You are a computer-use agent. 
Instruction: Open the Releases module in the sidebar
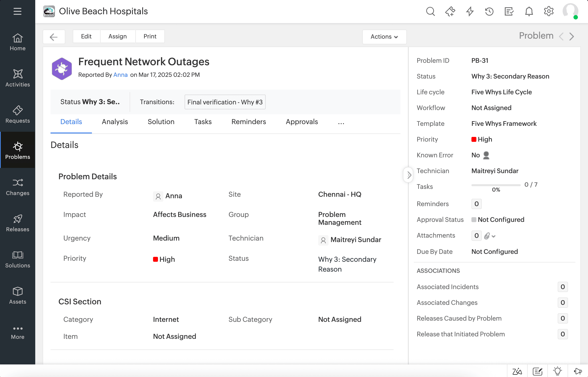coord(17,223)
